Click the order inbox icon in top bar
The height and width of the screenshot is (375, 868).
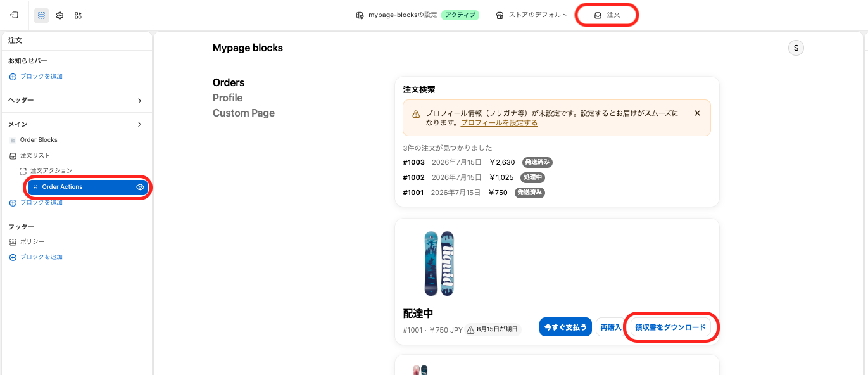(598, 15)
